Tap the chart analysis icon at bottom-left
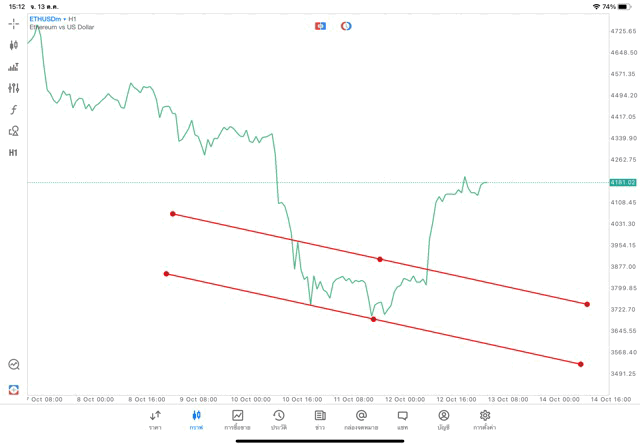The width and height of the screenshot is (640, 447). coord(13,365)
